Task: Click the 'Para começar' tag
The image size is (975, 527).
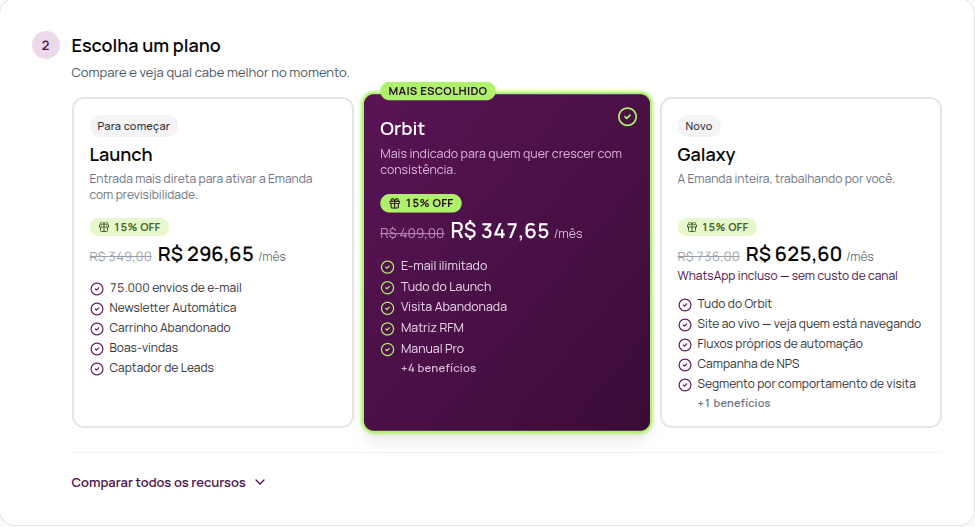Action: click(x=133, y=126)
